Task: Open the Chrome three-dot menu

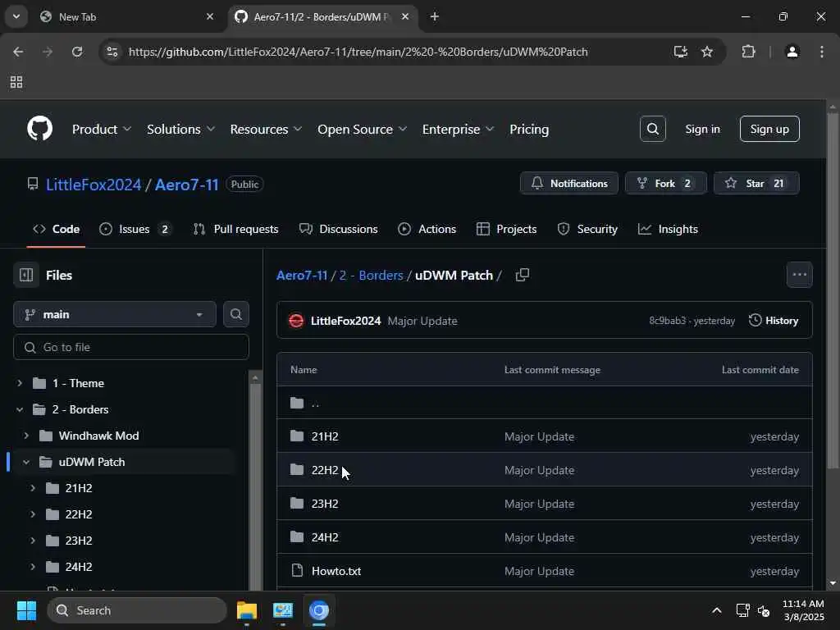Action: point(822,52)
